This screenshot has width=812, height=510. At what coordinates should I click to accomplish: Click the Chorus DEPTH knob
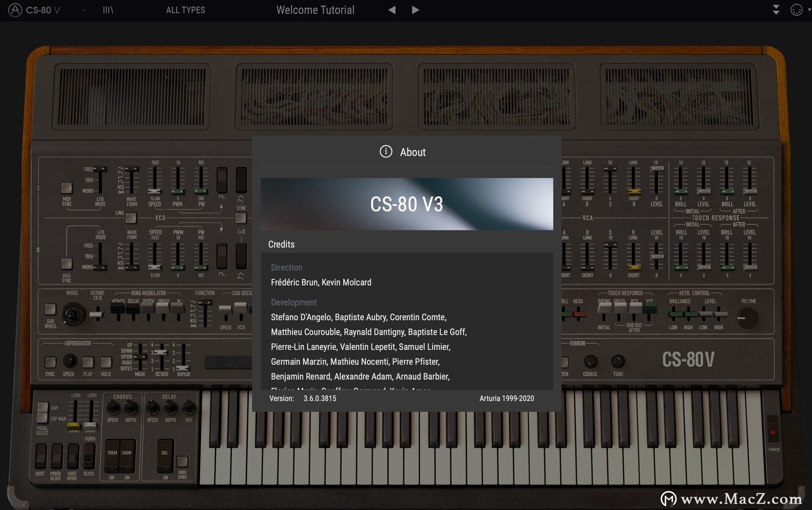(x=131, y=408)
